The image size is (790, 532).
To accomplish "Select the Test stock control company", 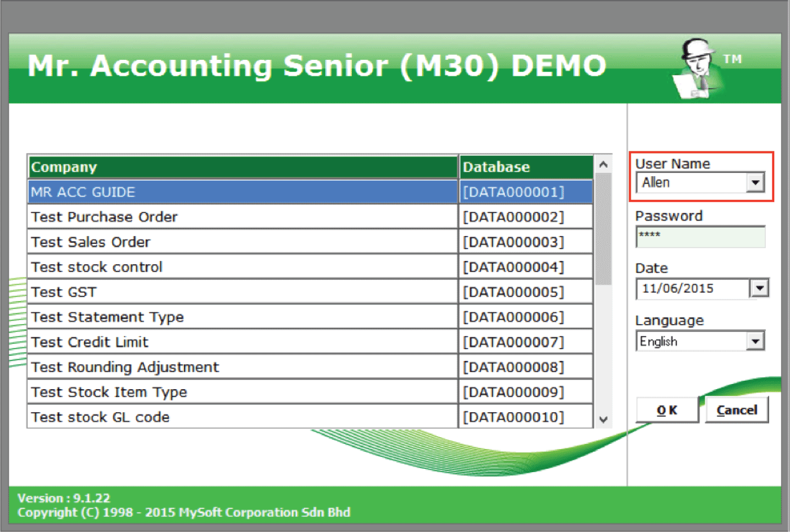I will click(x=243, y=267).
